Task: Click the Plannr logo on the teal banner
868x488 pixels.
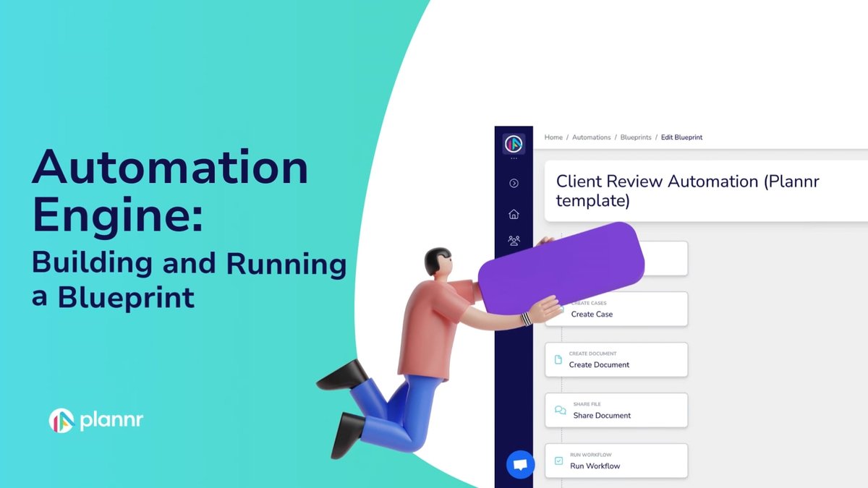Action: click(96, 421)
